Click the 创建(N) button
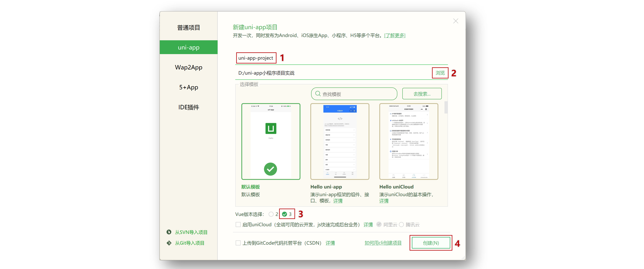Screen dimensions: 644x269 pos(431,243)
